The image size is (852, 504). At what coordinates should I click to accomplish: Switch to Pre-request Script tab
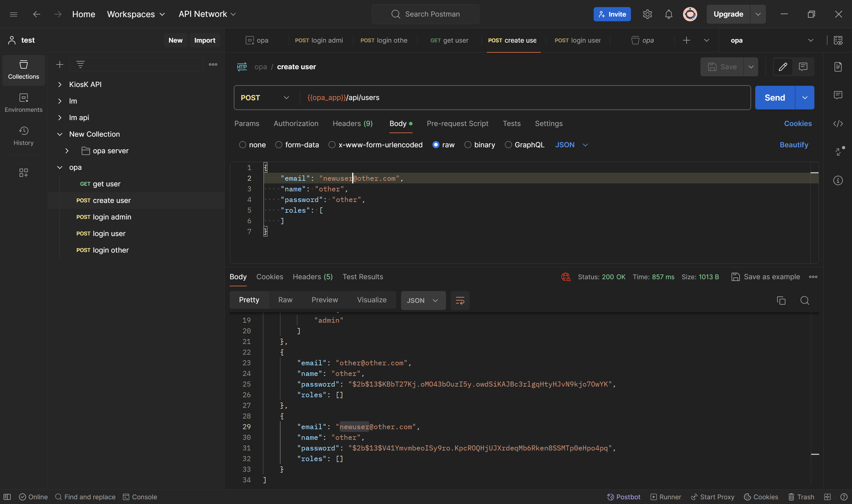(x=457, y=124)
